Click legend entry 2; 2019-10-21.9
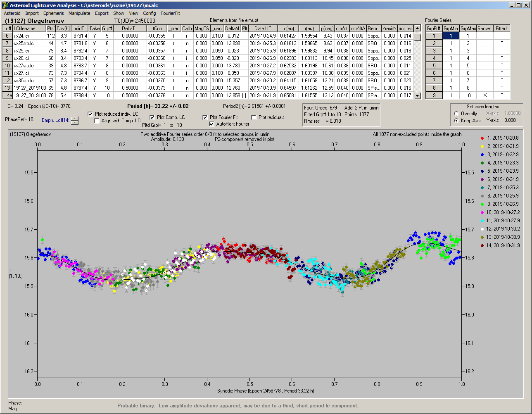 500,146
